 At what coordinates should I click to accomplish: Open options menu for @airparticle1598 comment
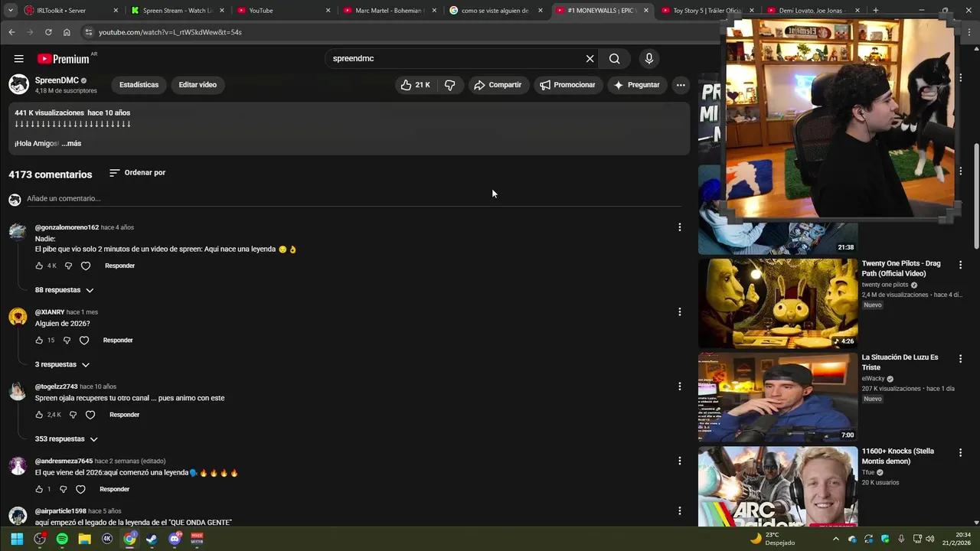679,511
